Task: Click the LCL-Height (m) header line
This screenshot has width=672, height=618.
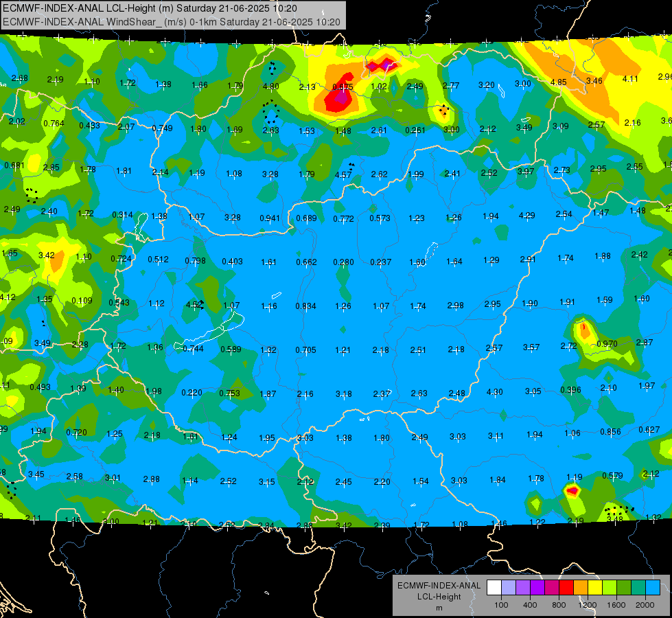Action: (150, 8)
